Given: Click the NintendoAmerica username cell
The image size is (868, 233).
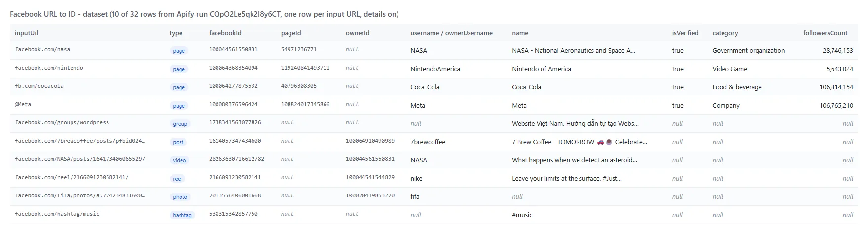Looking at the screenshot, I should [435, 69].
